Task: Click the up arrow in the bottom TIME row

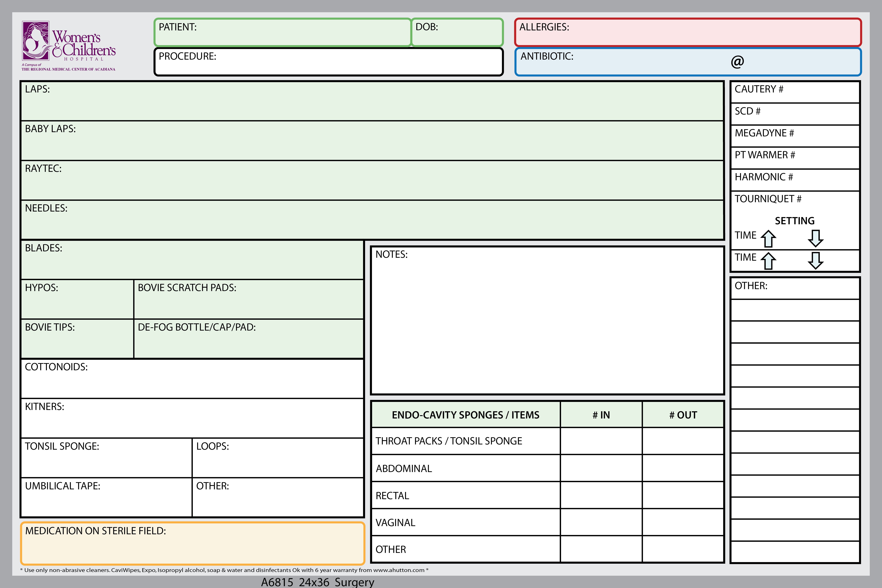Action: click(768, 261)
